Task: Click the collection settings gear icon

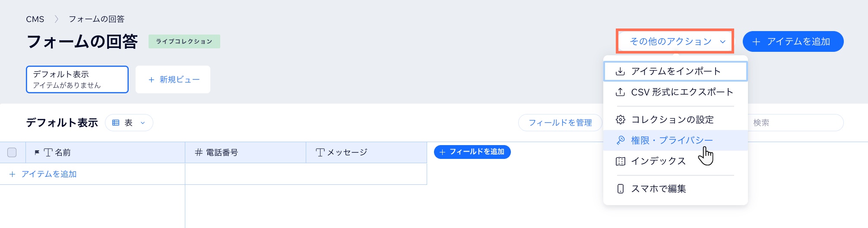Action: 621,120
